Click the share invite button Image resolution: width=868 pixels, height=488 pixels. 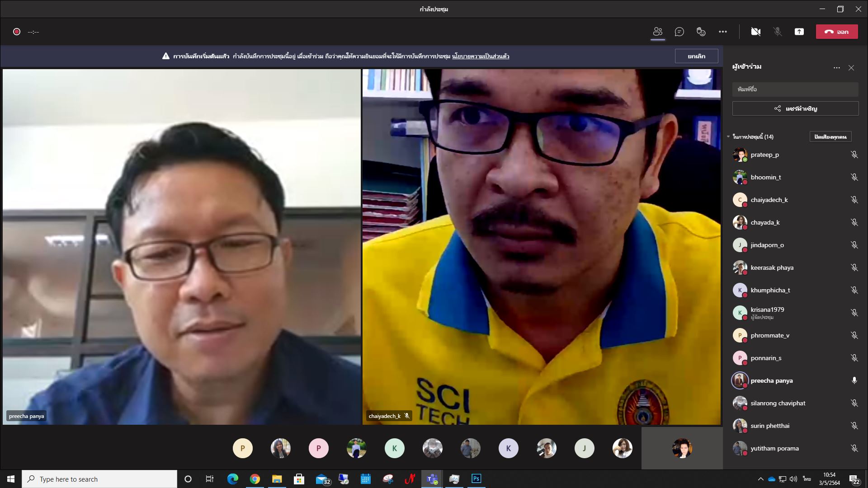click(795, 108)
